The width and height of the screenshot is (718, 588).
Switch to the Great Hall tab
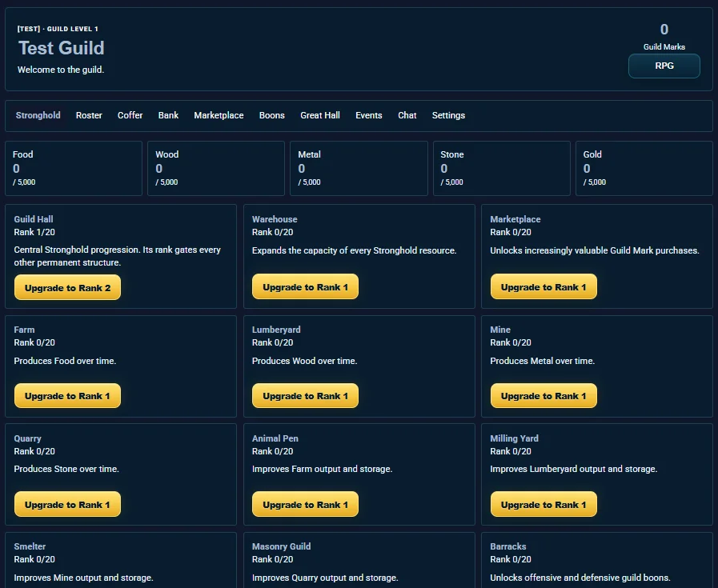320,115
